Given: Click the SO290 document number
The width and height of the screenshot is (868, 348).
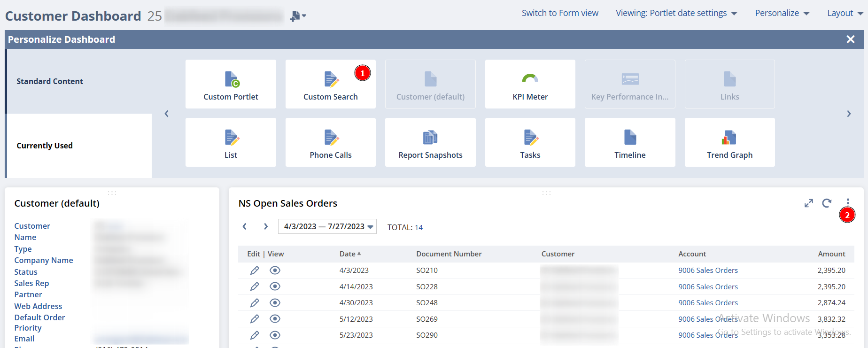Looking at the screenshot, I should click(x=427, y=335).
